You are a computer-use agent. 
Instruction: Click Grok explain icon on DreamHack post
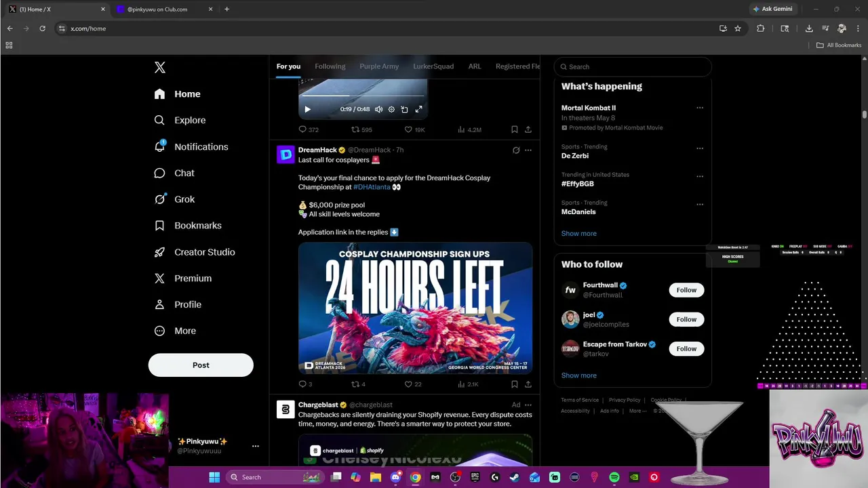pos(516,150)
